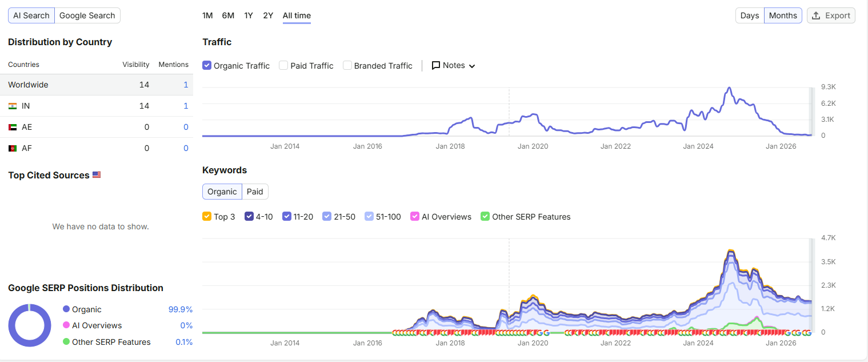Select the 2Y time range
This screenshot has width=868, height=362.
point(268,15)
